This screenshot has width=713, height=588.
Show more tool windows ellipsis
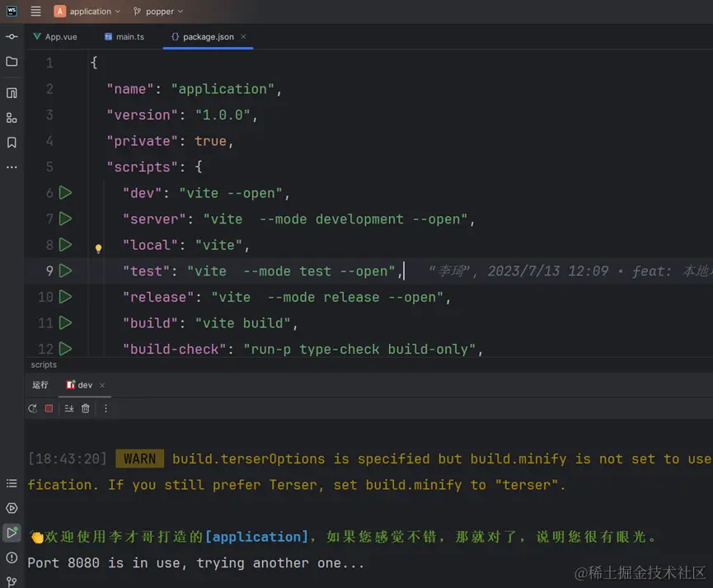[12, 167]
